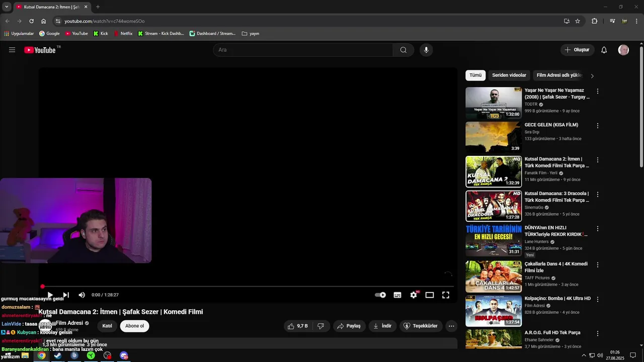Open options for Kutsal Damacana 3 Dracoola video
This screenshot has width=644, height=362.
pos(598,194)
